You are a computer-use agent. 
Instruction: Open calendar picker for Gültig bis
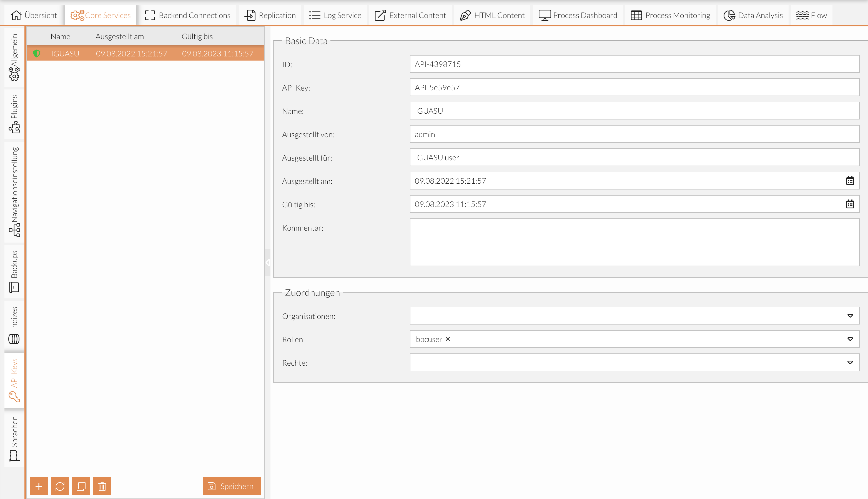point(850,204)
